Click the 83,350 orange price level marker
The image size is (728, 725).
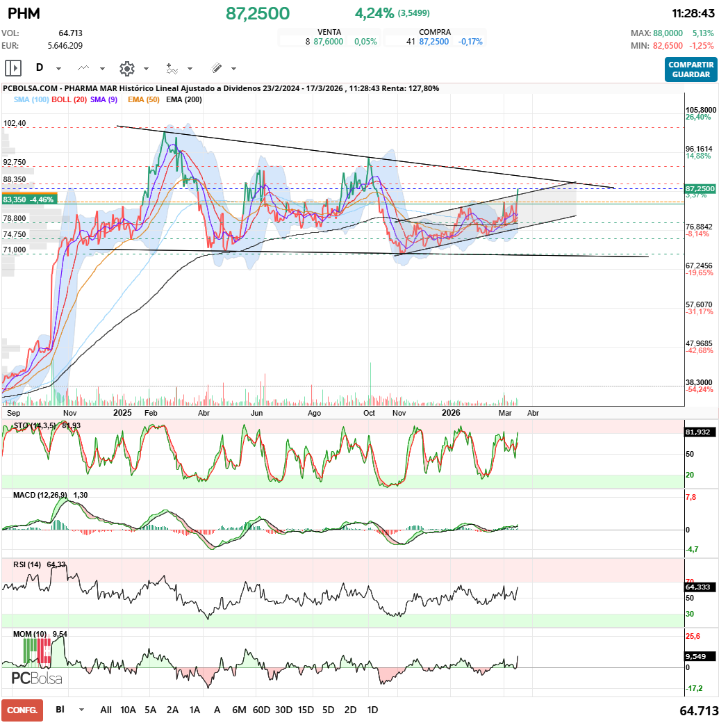point(28,199)
